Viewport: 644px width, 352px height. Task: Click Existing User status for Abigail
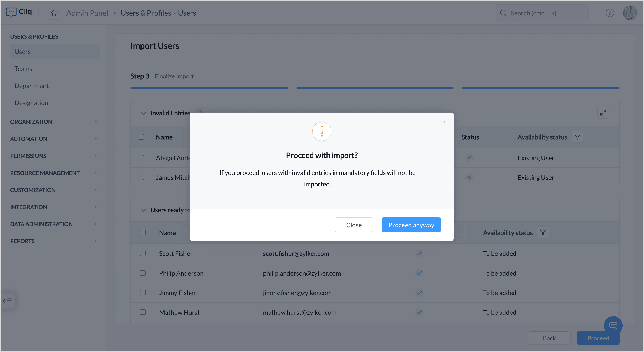(x=536, y=158)
